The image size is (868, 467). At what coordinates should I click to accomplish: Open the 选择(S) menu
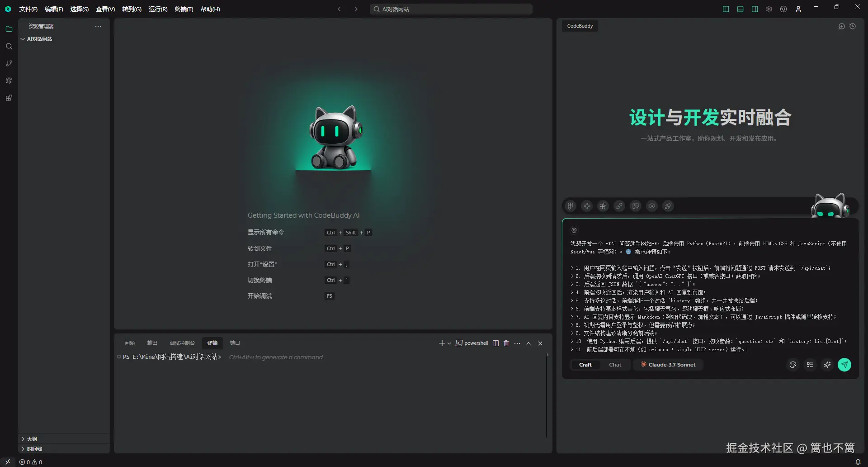[x=80, y=9]
